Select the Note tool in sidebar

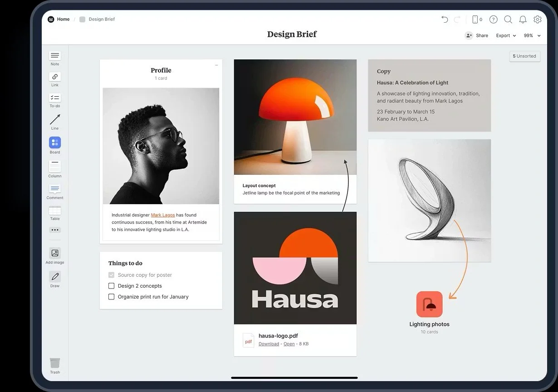(55, 56)
